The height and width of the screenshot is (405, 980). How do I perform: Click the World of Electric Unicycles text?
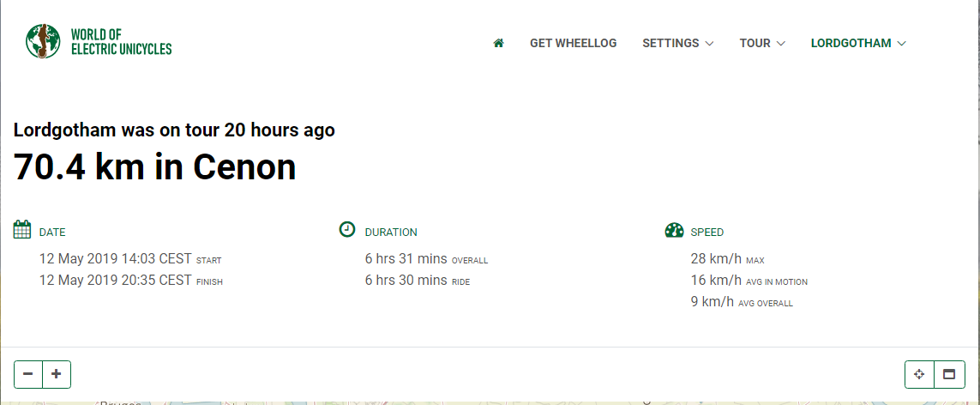point(121,41)
